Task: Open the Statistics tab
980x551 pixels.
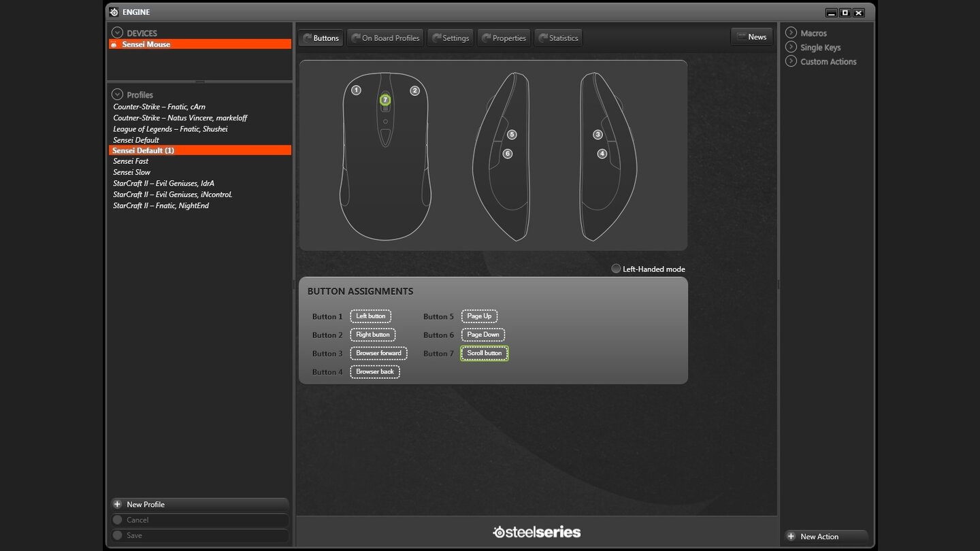Action: point(558,38)
